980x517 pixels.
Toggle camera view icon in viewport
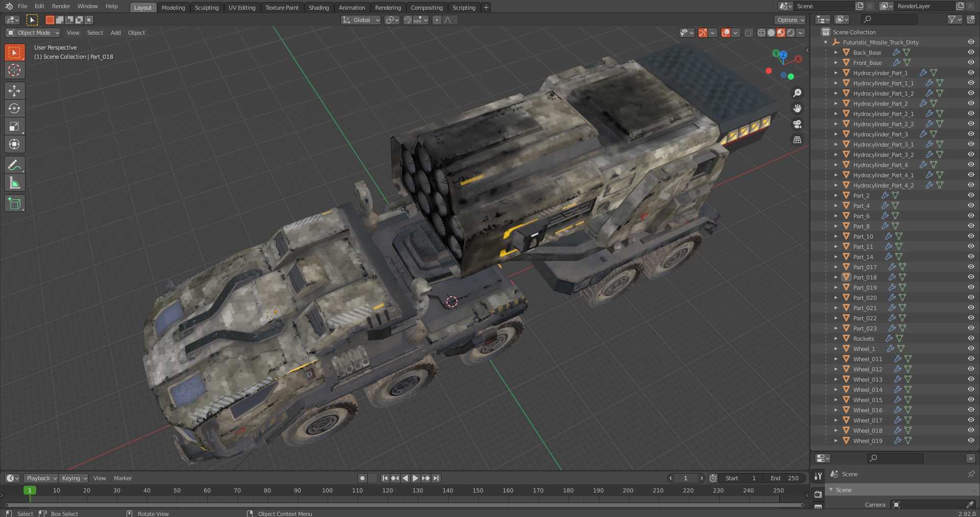point(797,124)
